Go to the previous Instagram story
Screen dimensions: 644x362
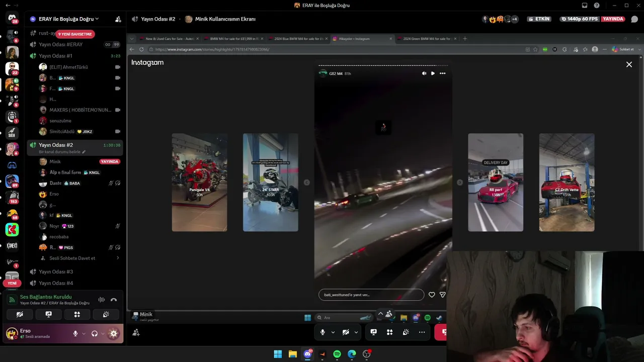[x=307, y=183]
